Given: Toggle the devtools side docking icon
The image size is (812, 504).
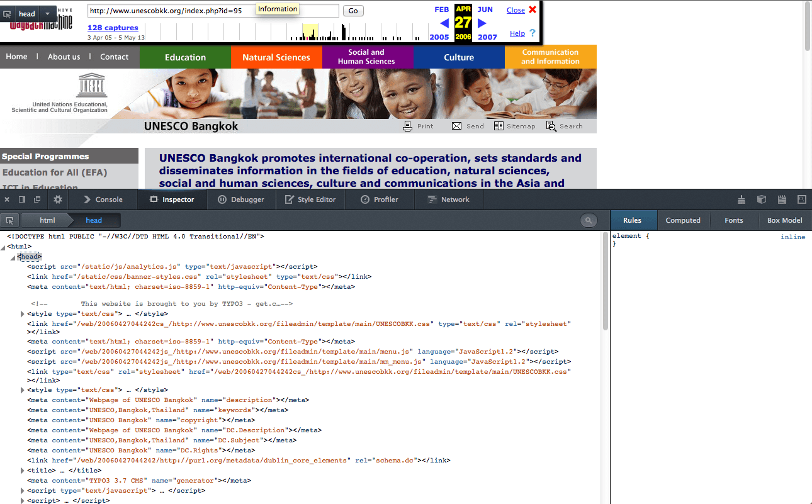Looking at the screenshot, I should [x=22, y=199].
